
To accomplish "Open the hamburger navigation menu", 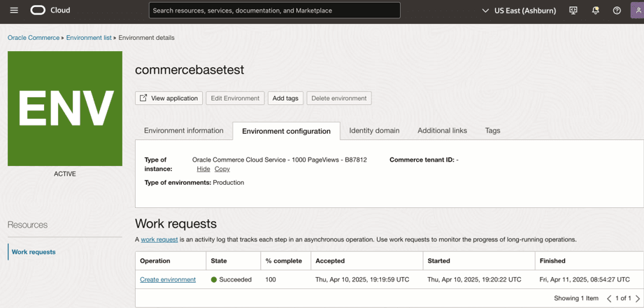I will click(14, 10).
